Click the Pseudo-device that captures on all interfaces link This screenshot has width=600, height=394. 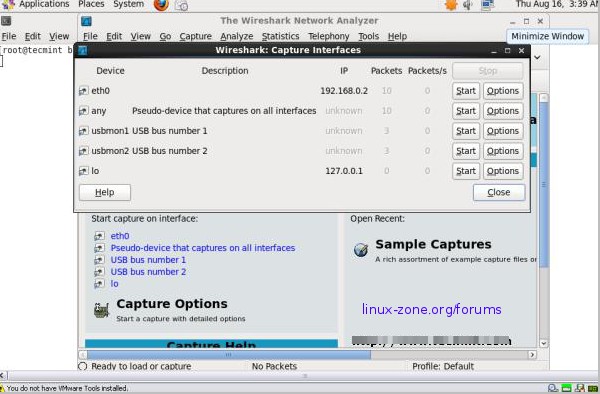click(x=203, y=248)
